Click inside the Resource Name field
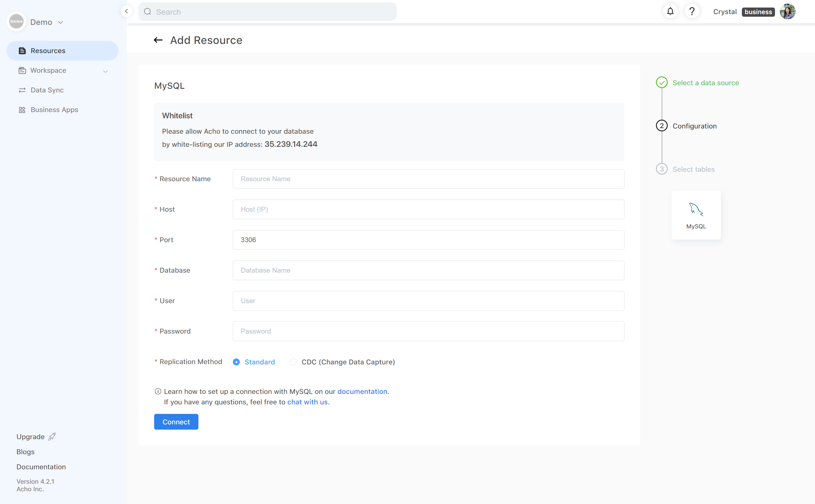Screen dimensions: 815x504 point(428,179)
